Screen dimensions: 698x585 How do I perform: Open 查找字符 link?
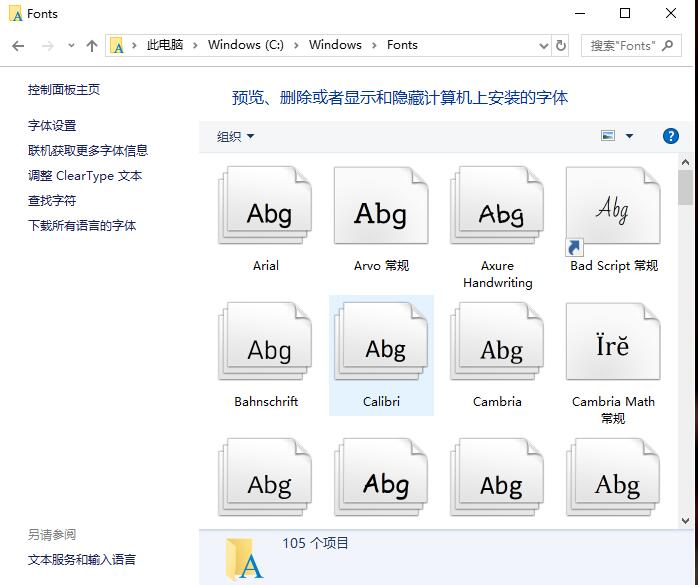pyautogui.click(x=52, y=200)
